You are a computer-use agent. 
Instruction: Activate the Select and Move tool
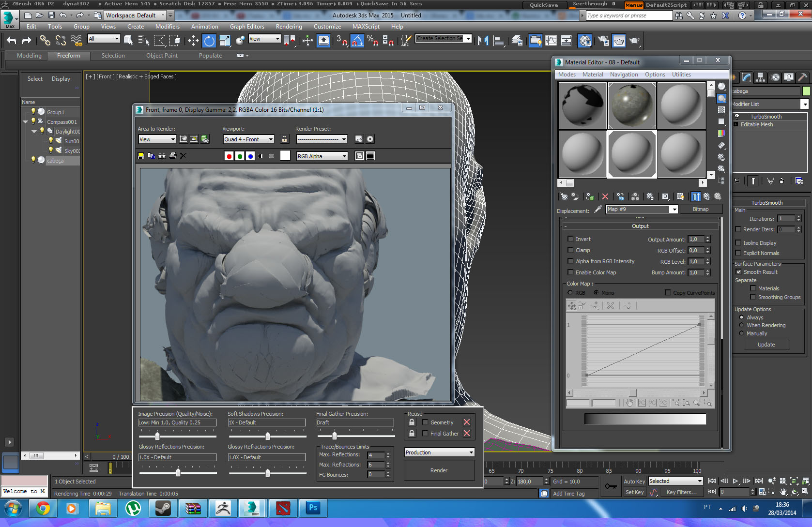193,41
